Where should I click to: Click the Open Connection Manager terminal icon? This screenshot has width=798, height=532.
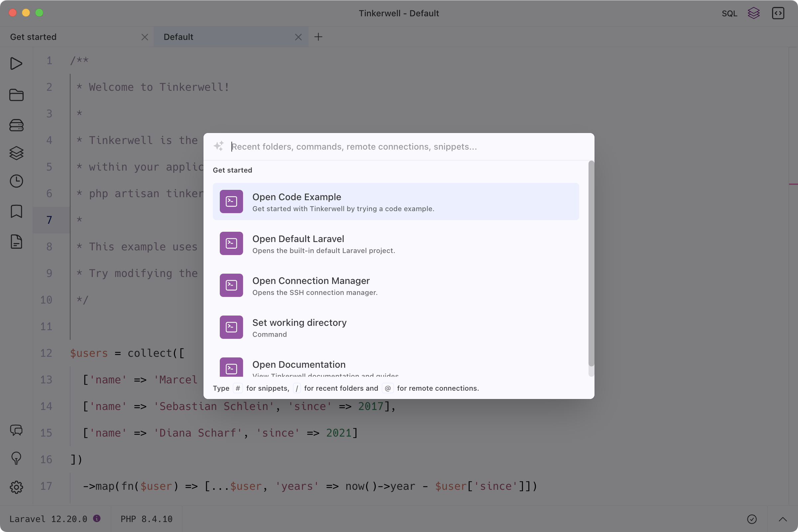tap(231, 285)
